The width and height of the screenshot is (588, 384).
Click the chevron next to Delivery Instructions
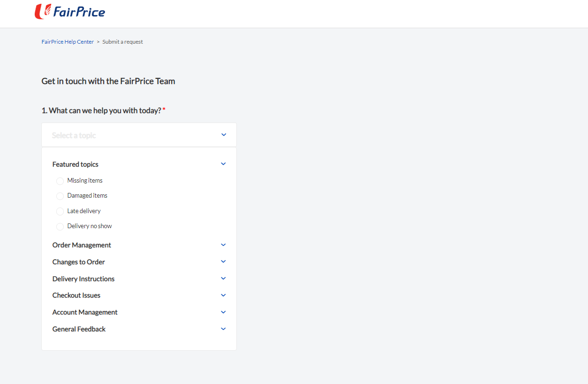223,278
